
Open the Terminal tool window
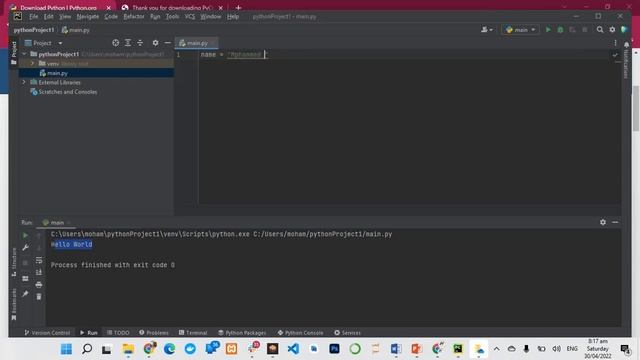point(193,333)
